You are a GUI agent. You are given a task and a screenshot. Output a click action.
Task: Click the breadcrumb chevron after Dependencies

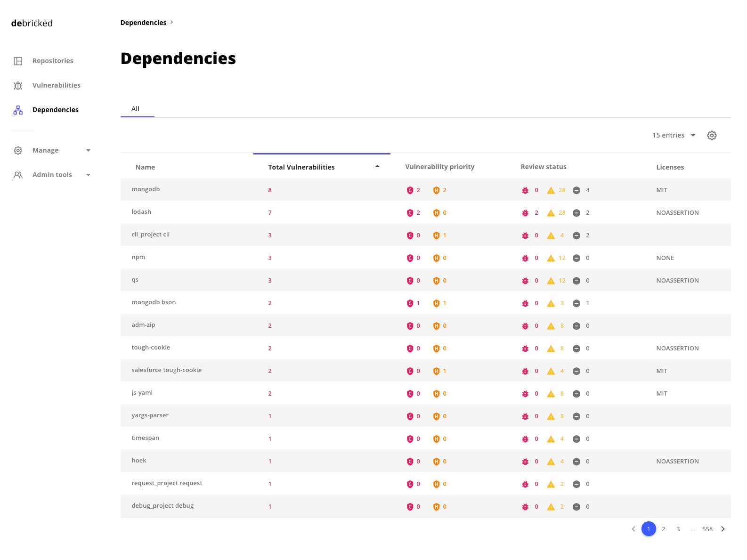pos(171,22)
